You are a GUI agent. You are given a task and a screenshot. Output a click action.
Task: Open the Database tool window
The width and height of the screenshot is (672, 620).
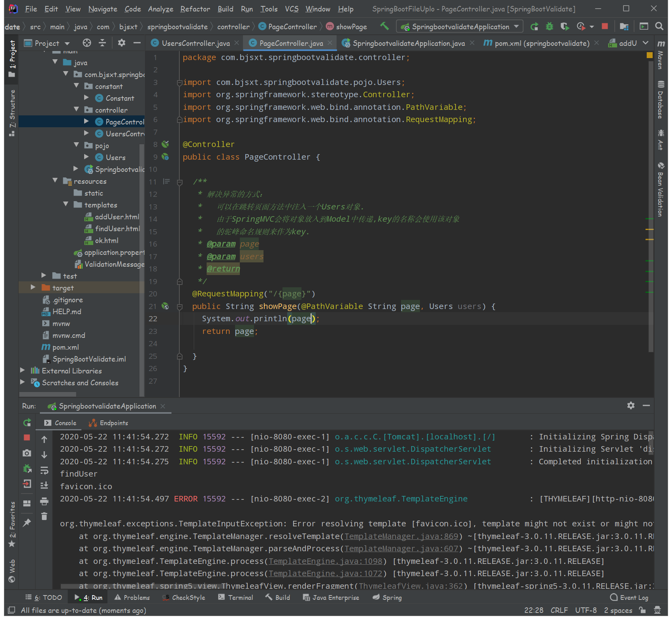(661, 100)
